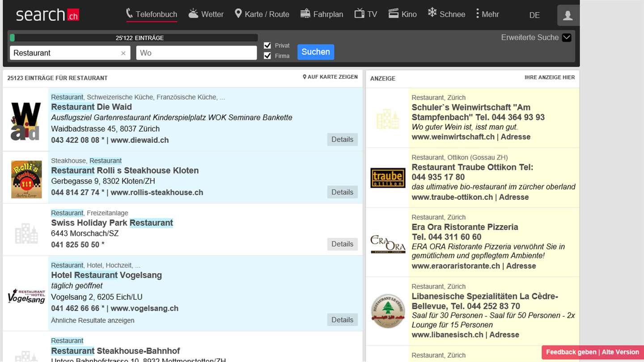
Task: Click the Suchen button
Action: tap(316, 52)
